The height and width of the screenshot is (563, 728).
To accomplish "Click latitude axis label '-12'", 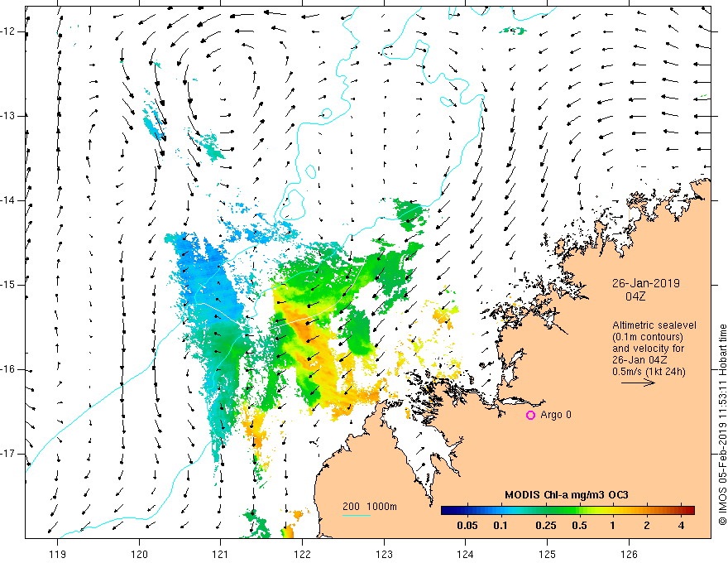I will pos(8,31).
